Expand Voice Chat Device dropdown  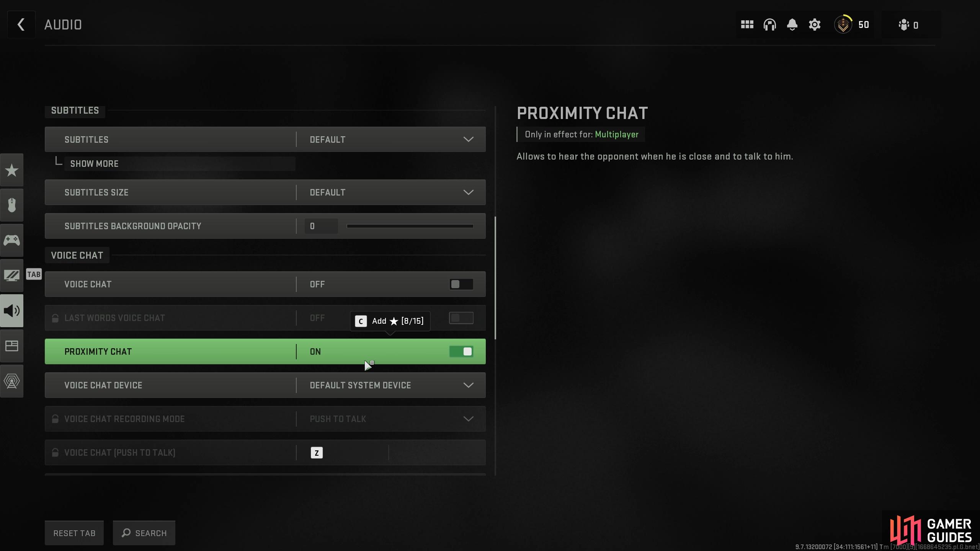pyautogui.click(x=469, y=385)
